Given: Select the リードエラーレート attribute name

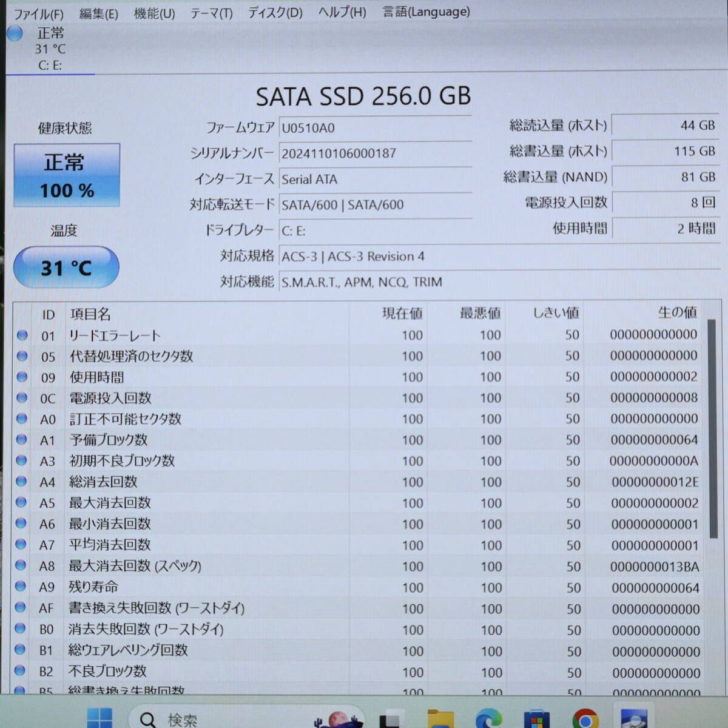Looking at the screenshot, I should (115, 335).
